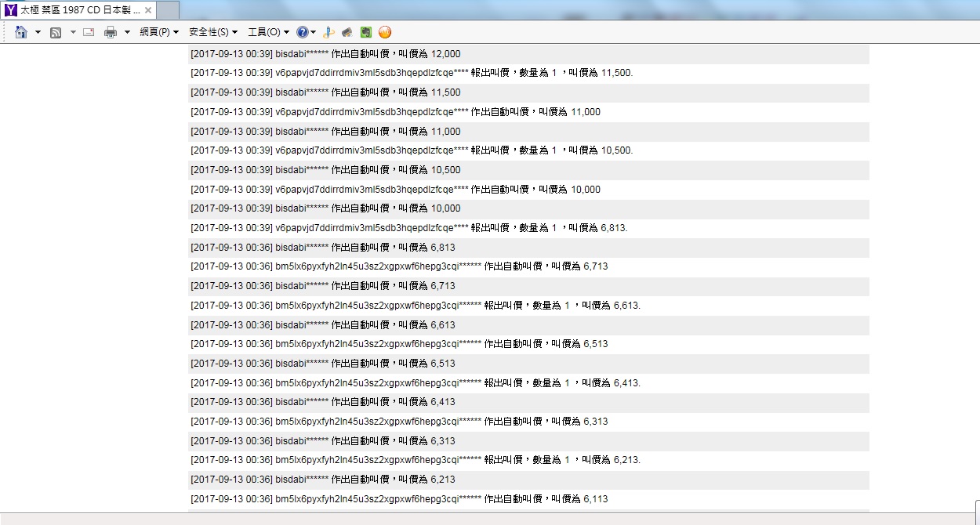Expand the Home button dropdown arrow
Image resolution: width=980 pixels, height=525 pixels.
[38, 32]
